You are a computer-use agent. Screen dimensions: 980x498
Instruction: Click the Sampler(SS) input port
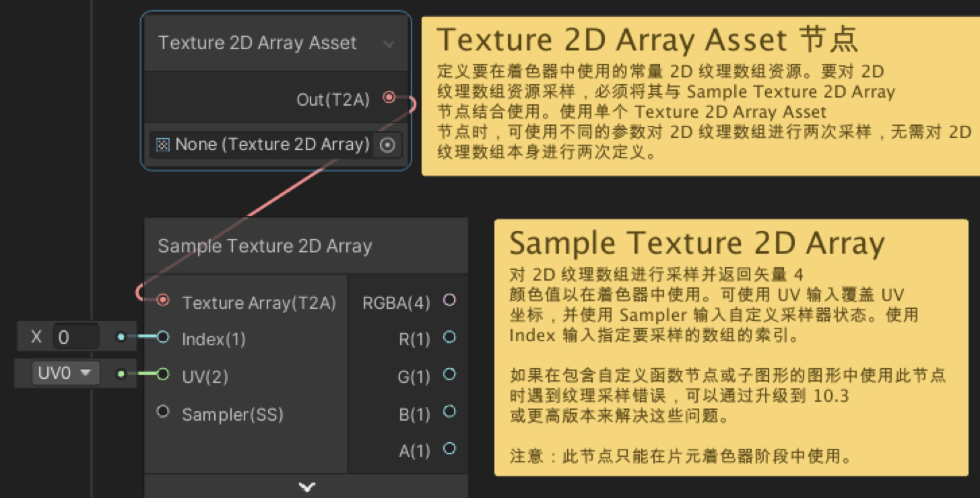(x=162, y=411)
